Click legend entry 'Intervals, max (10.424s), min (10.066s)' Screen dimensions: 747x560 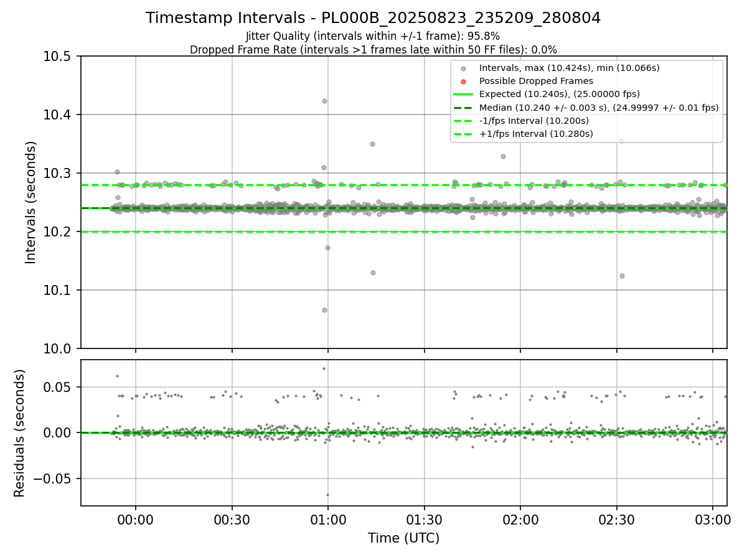click(x=569, y=67)
